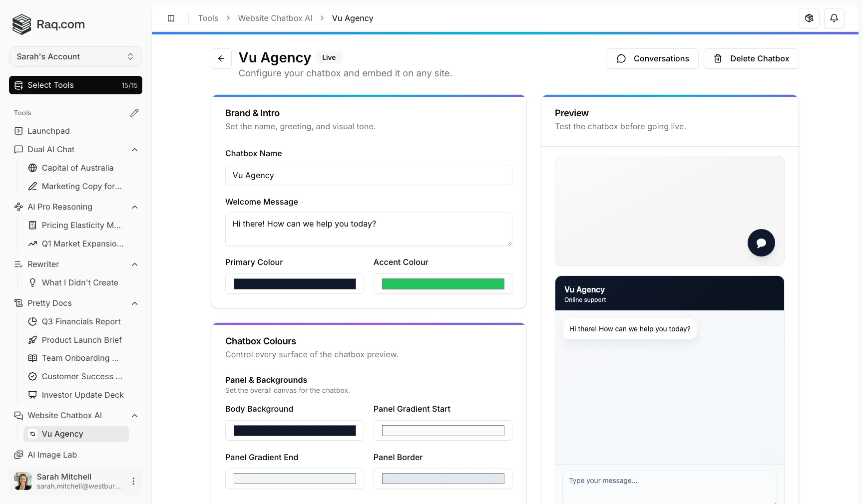Open the Primary Colour swatch picker
The image size is (863, 504).
click(x=295, y=284)
